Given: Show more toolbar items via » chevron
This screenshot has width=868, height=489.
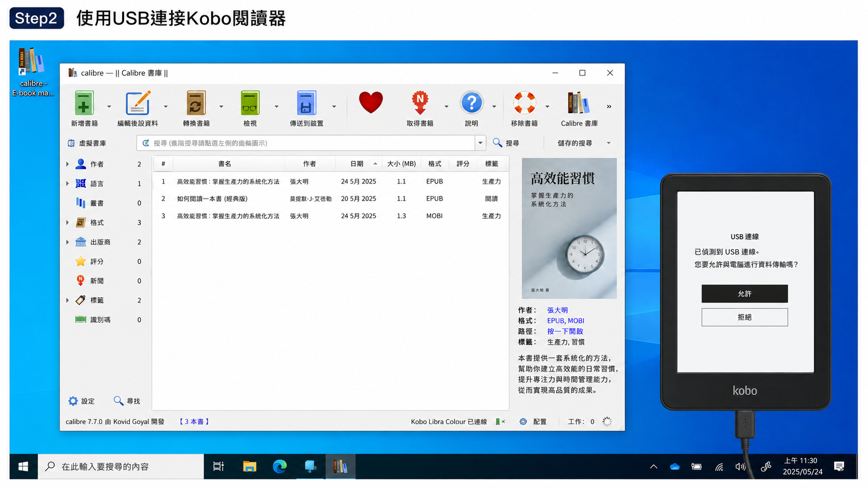Looking at the screenshot, I should pyautogui.click(x=609, y=107).
